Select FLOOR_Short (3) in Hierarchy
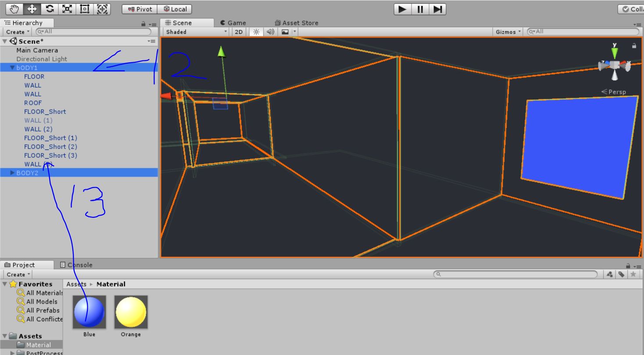Screen dimensions: 644x355 coord(50,155)
